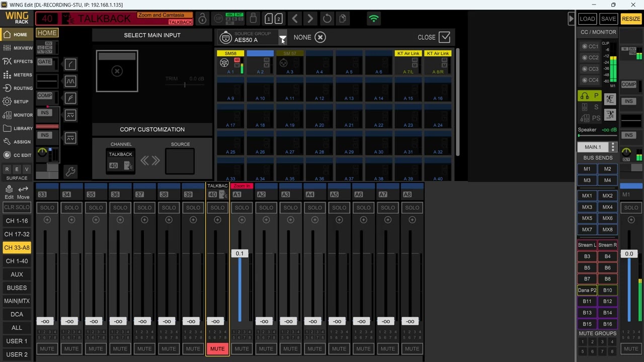The width and height of the screenshot is (644, 362).
Task: Click the yellow RESIZE button
Action: click(x=631, y=19)
